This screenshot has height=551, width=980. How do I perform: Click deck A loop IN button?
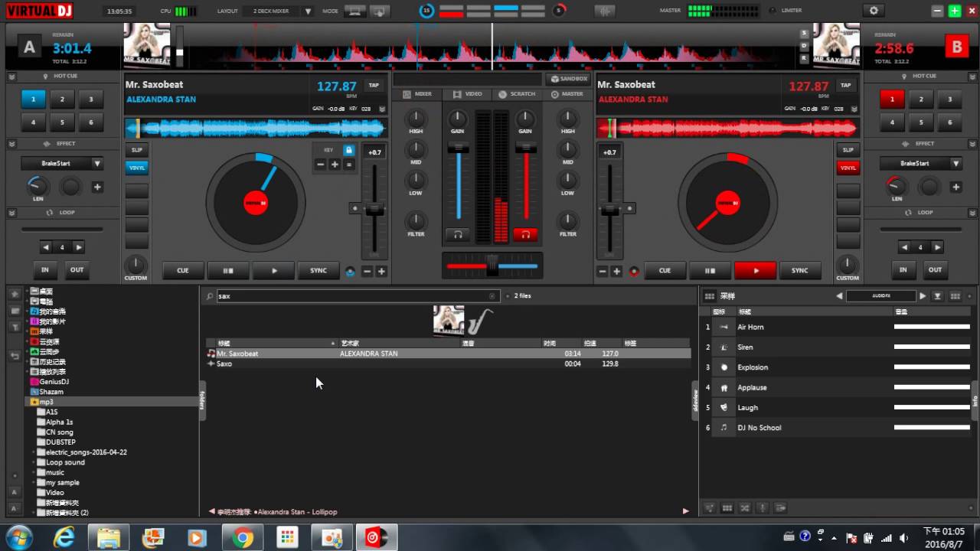click(x=44, y=269)
